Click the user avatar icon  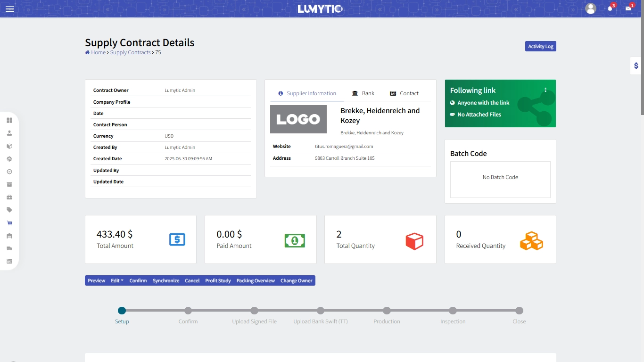click(590, 8)
